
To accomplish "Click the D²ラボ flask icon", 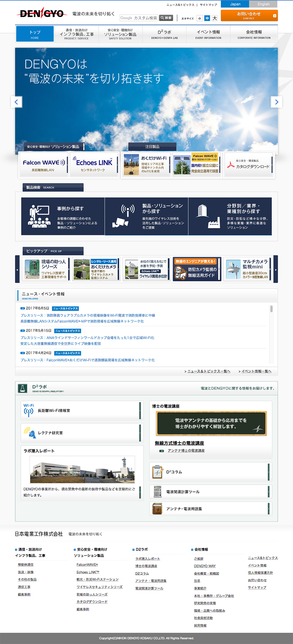I will click(22, 388).
